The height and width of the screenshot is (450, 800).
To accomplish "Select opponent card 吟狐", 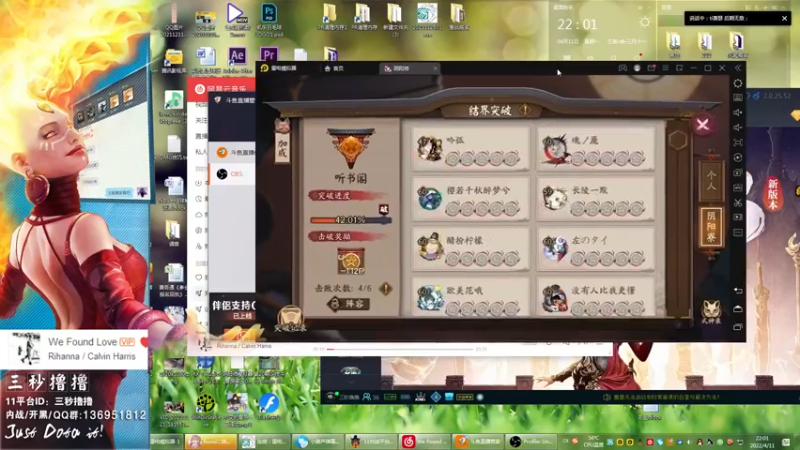I will pyautogui.click(x=470, y=149).
